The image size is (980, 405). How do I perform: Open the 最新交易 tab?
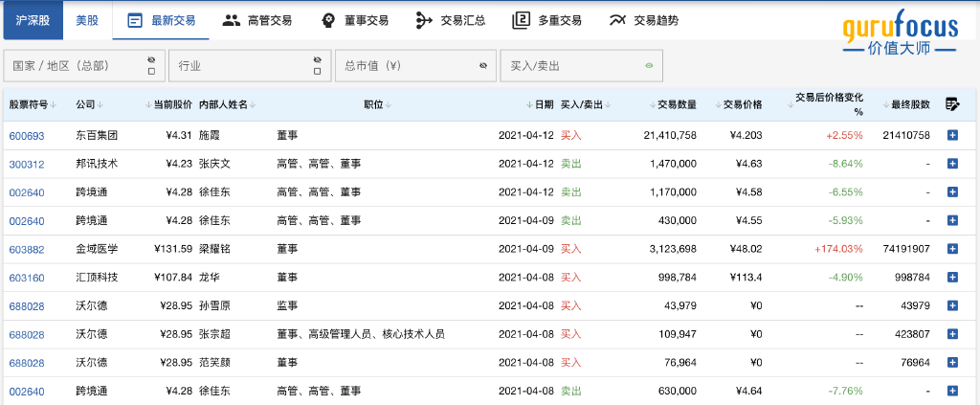click(161, 21)
